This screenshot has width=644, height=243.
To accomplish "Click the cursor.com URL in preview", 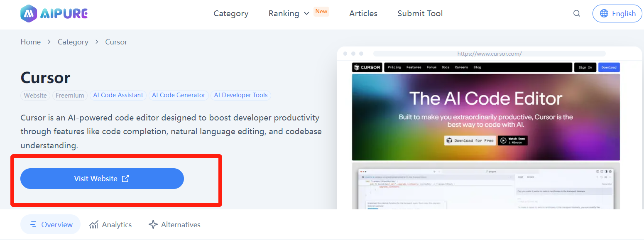I will point(490,54).
